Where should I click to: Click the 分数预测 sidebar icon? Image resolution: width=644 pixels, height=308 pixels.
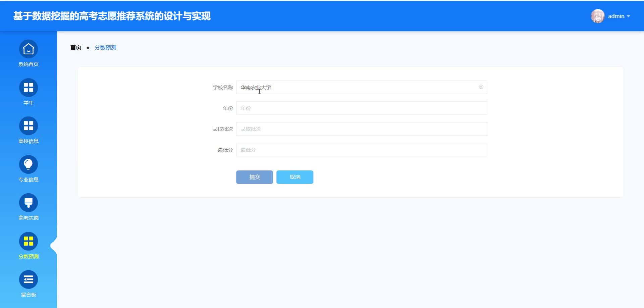28,241
